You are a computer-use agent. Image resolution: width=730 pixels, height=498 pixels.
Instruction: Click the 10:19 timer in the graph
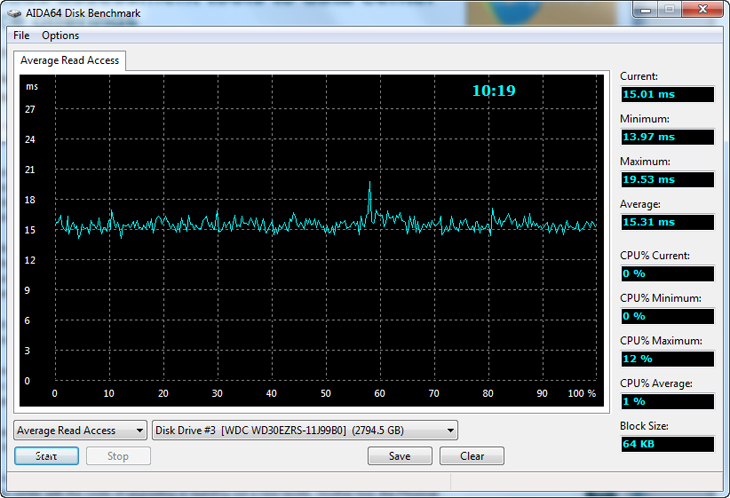click(493, 90)
